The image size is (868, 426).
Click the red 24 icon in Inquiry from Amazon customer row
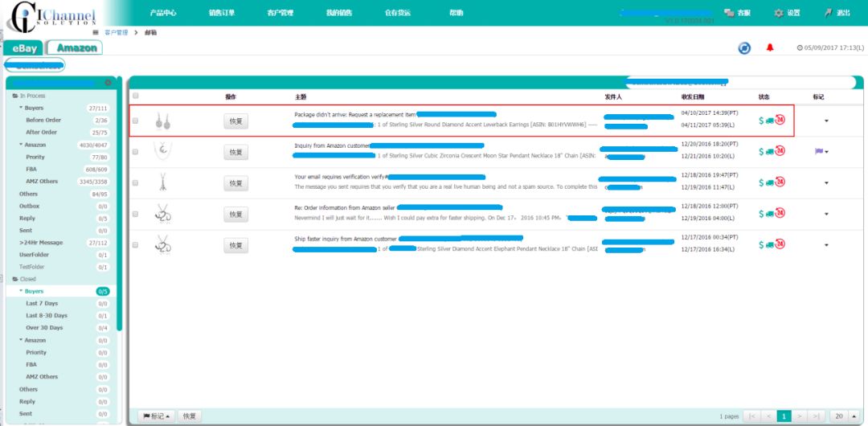(780, 150)
